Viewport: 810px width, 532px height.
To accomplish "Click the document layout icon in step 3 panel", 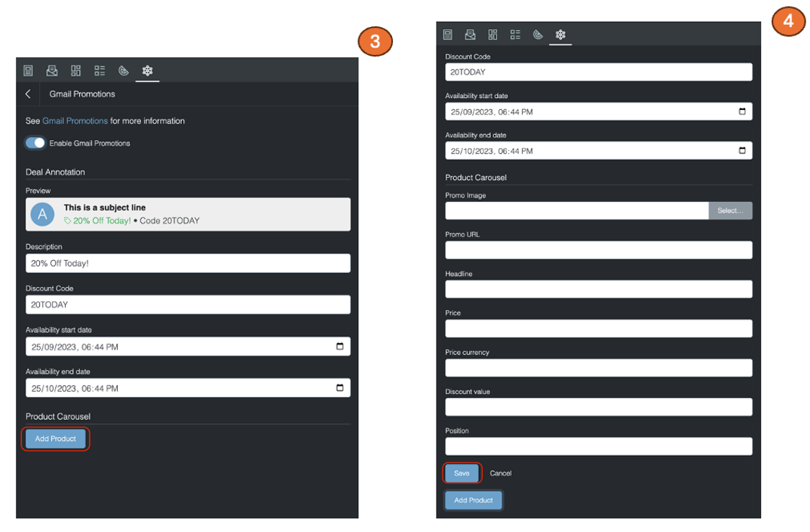I will [29, 71].
